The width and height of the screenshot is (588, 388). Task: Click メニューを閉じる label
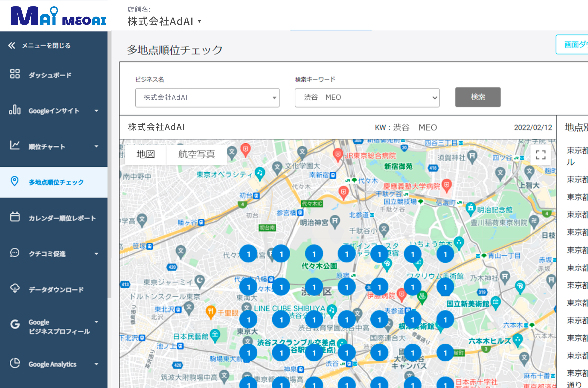(x=46, y=46)
